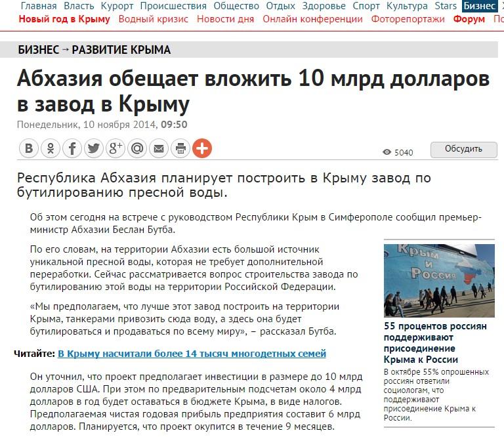Screen dimensions: 504x437
Task: Click quote paragraph «Мы предполагаем
Action: (184, 319)
